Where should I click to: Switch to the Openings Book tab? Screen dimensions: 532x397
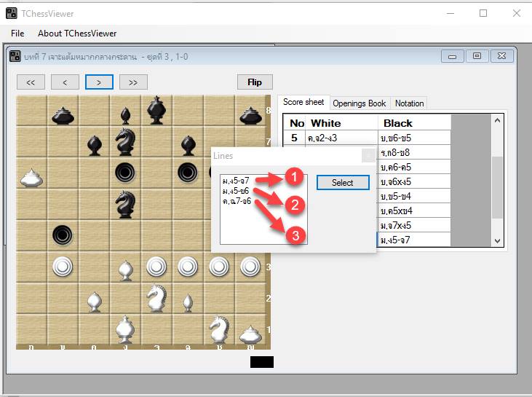click(x=359, y=103)
